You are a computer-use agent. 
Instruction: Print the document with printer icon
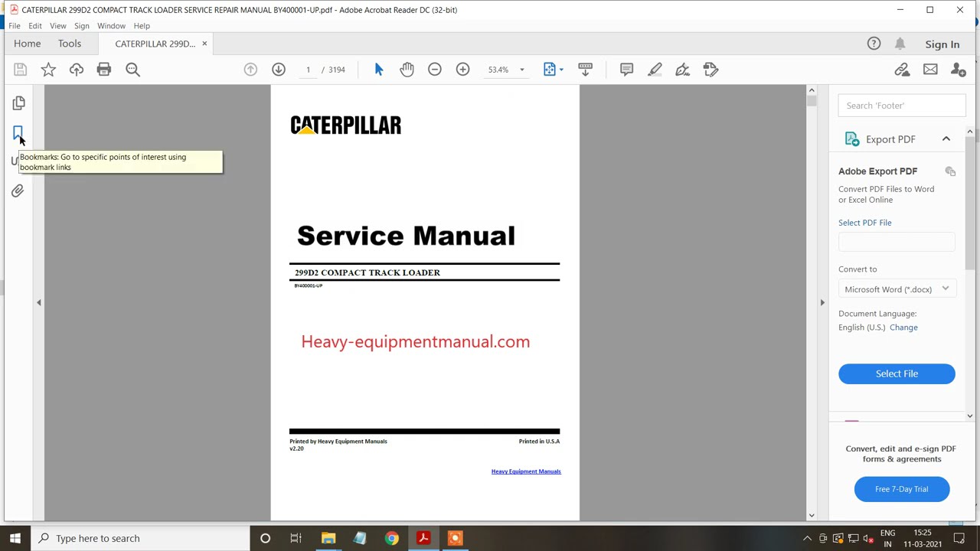click(x=104, y=70)
